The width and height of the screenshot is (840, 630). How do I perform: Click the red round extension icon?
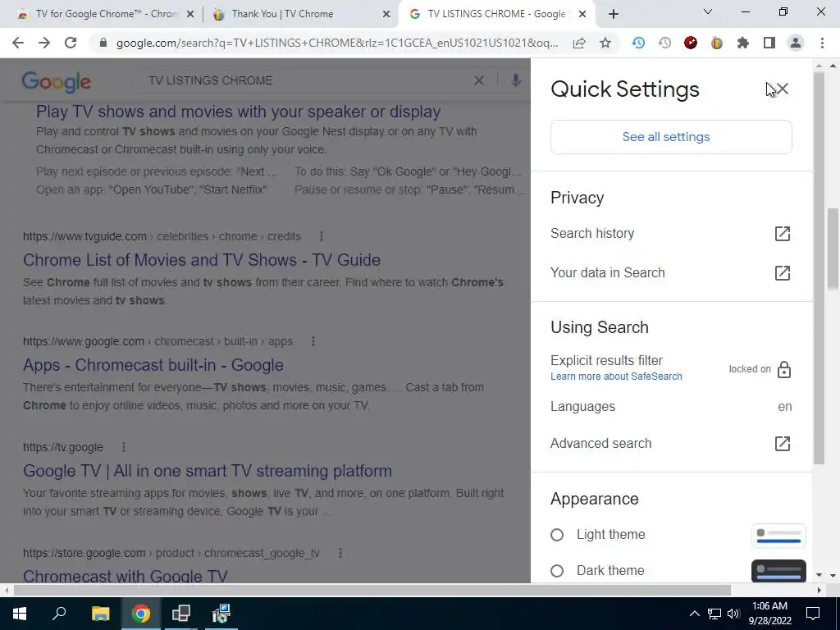[691, 43]
